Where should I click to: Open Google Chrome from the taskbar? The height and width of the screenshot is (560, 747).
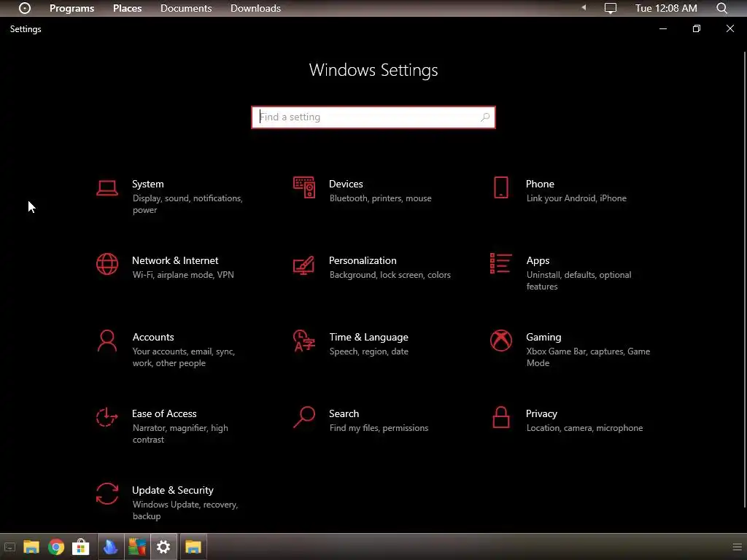point(56,547)
